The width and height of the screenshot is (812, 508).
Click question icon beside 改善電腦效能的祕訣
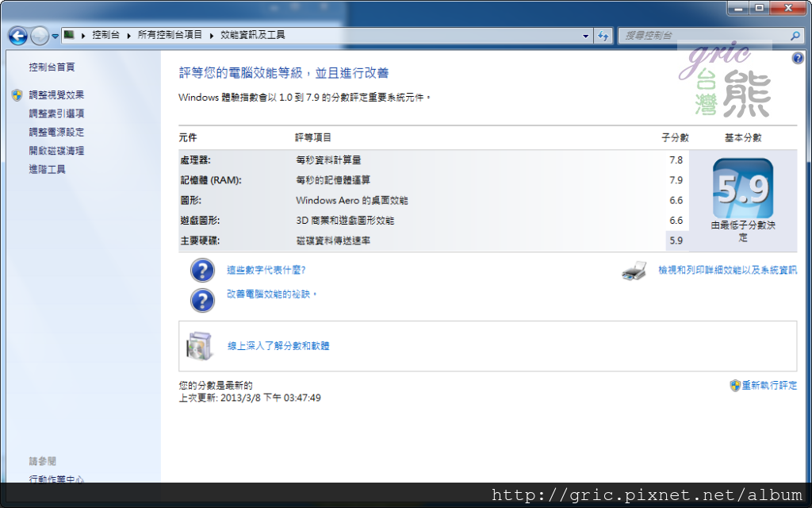(202, 301)
